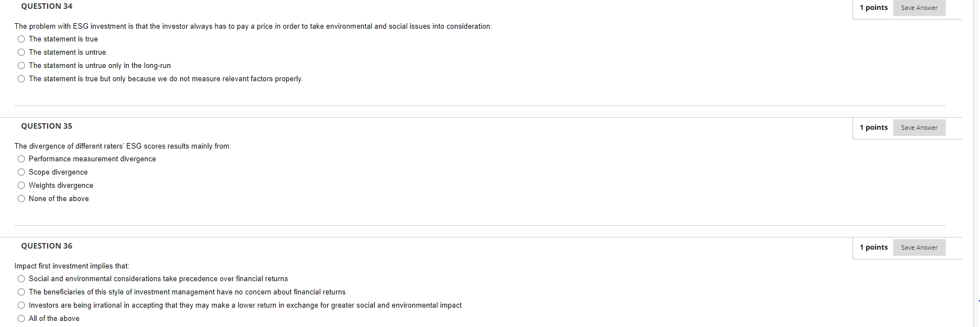Save your Question 36 response
The width and height of the screenshot is (980, 327).
919,247
